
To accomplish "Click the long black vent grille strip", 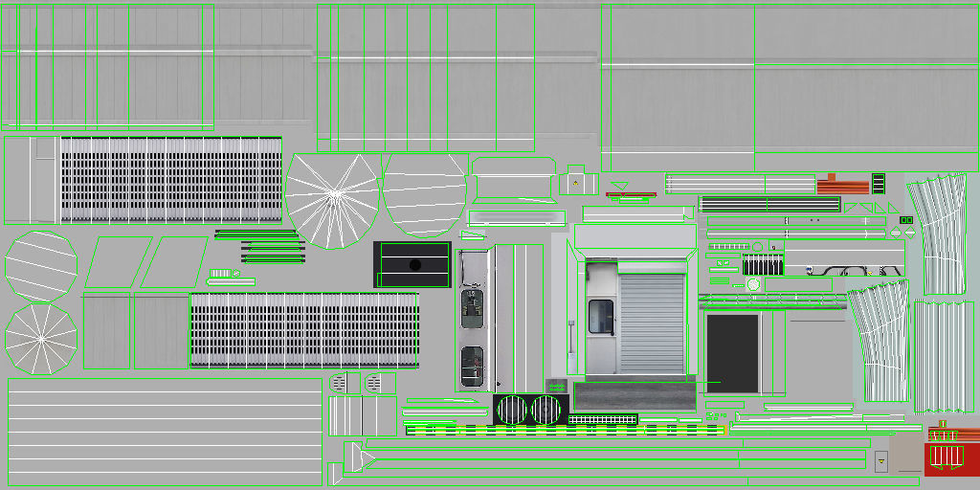I will tap(769, 204).
